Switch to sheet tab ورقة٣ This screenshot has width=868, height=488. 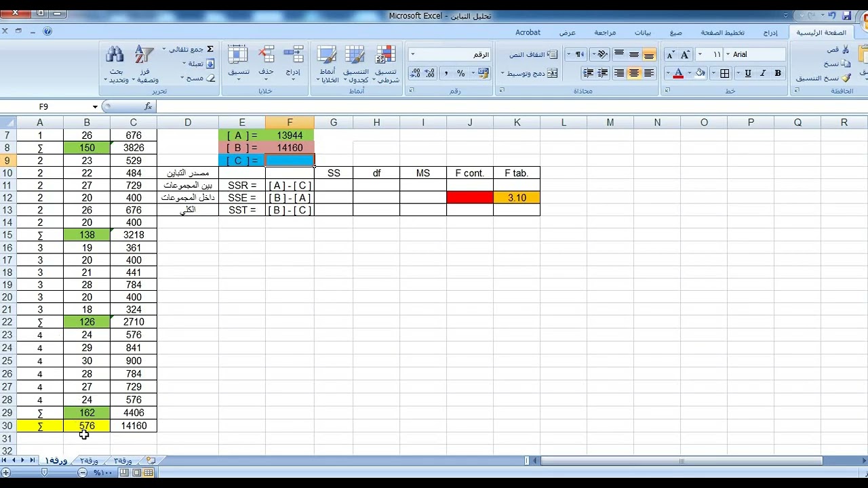[123, 460]
